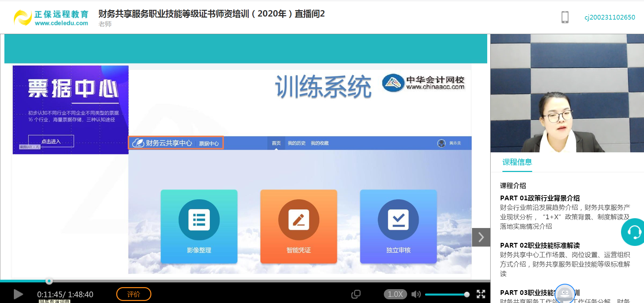Click username cj200231102650
This screenshot has width=644, height=303.
[610, 17]
